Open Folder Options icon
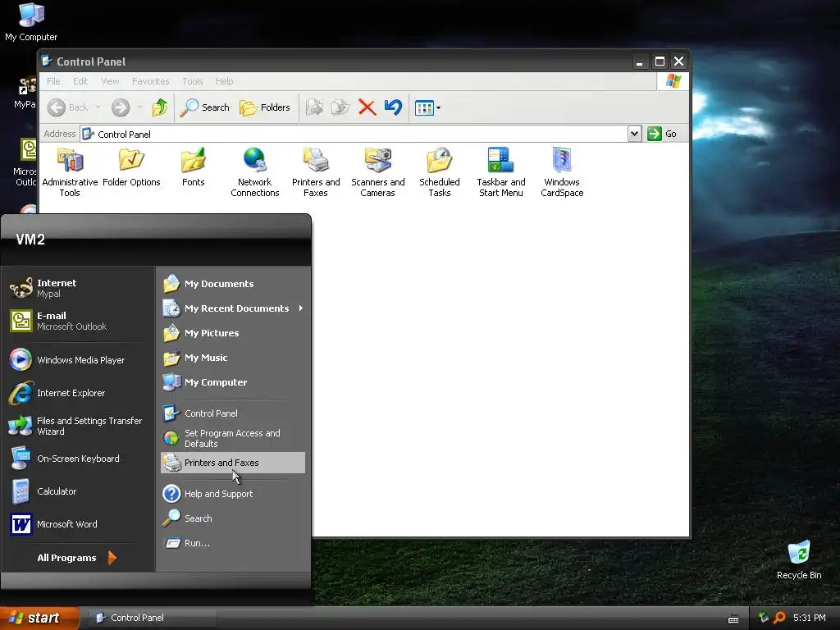The image size is (840, 630). (x=131, y=167)
